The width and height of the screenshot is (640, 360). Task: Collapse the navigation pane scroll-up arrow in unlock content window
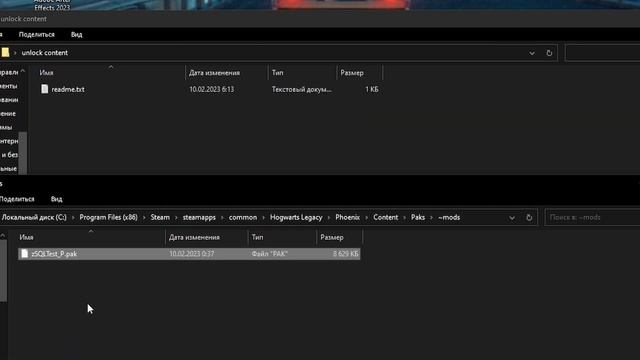click(x=23, y=71)
